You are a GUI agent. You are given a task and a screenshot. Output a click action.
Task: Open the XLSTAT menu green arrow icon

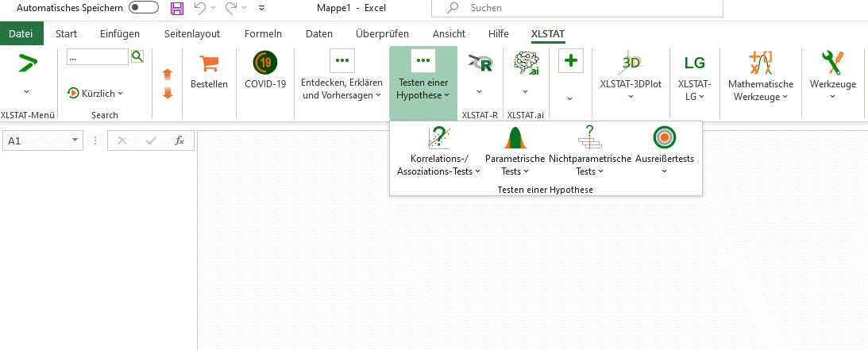coord(26,63)
